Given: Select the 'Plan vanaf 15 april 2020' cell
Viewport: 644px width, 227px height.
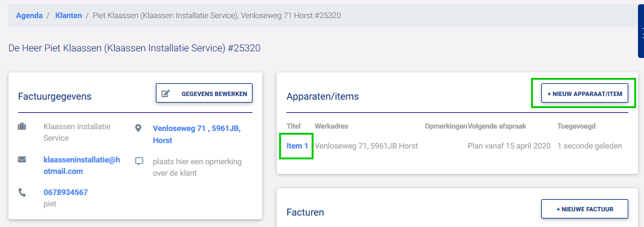Looking at the screenshot, I should coord(509,145).
